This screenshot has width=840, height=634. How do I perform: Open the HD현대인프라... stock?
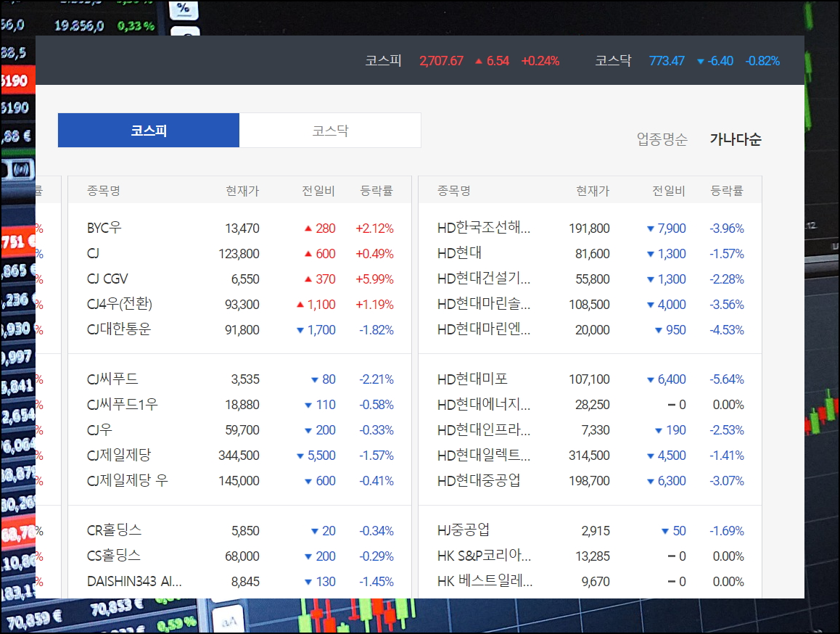pos(484,429)
